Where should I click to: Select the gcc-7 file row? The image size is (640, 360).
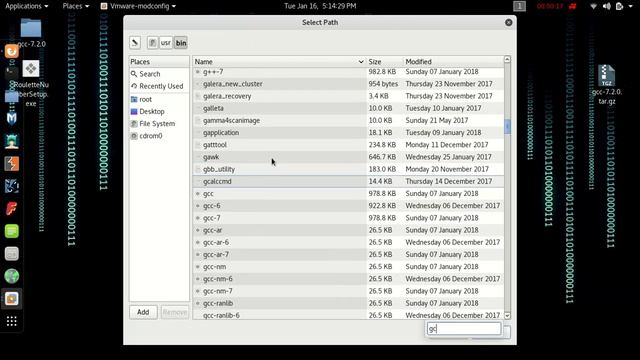[x=348, y=218]
